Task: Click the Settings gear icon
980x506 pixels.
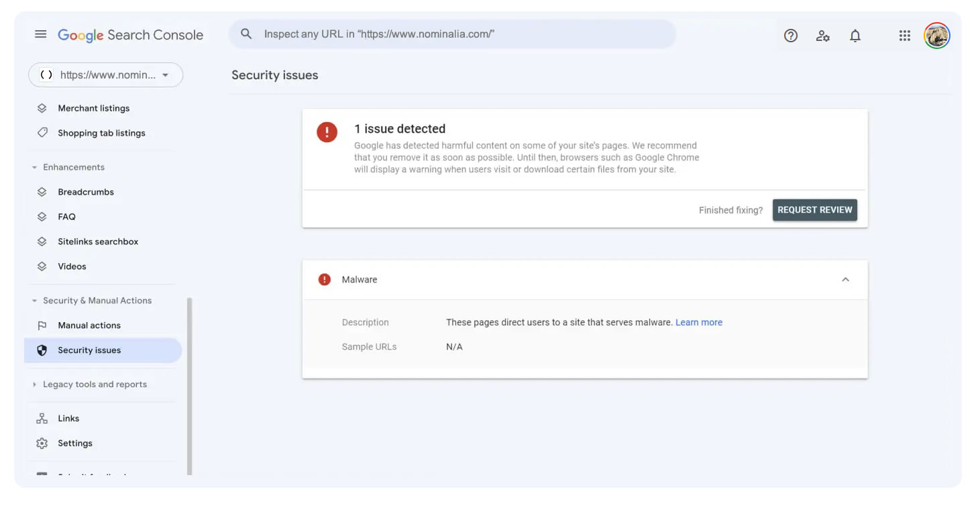Action: click(x=42, y=444)
